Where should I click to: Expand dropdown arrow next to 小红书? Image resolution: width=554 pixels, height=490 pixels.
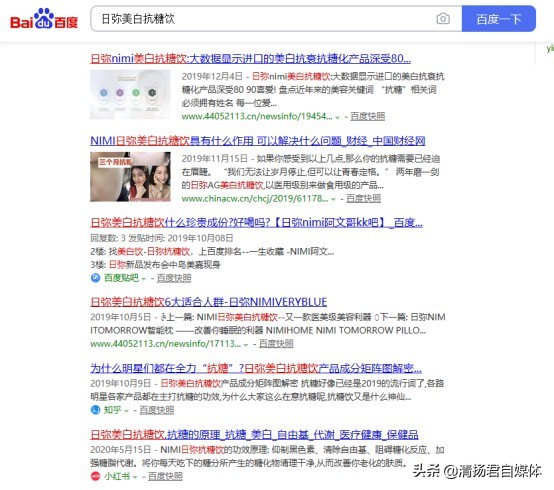[x=135, y=477]
